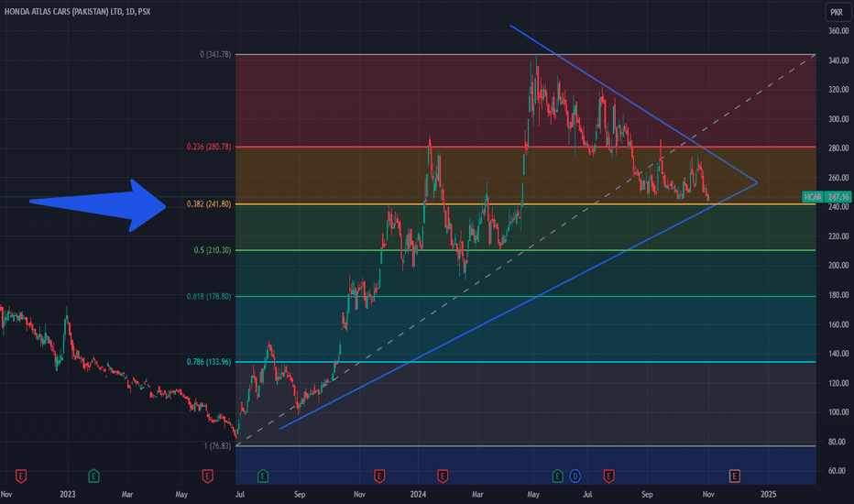854x504 pixels.
Task: Open the red earnings marker between Nov 2023 and 2024
Action: point(379,477)
